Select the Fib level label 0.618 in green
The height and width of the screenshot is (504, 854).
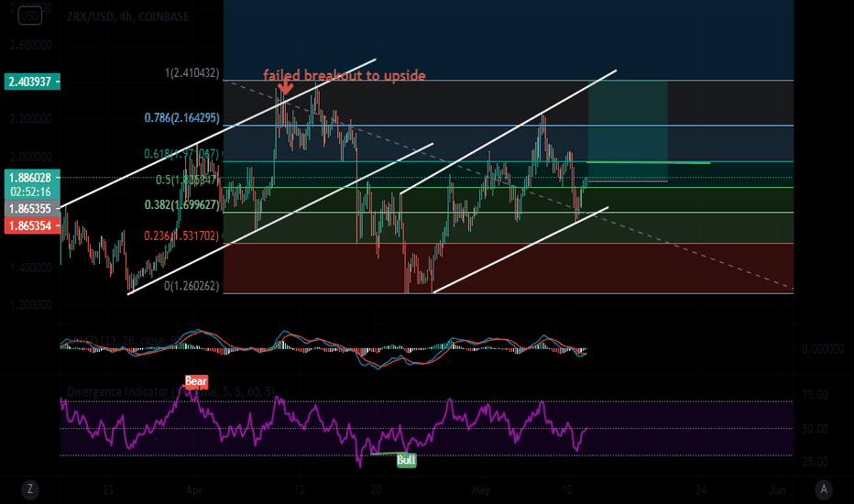pyautogui.click(x=181, y=154)
